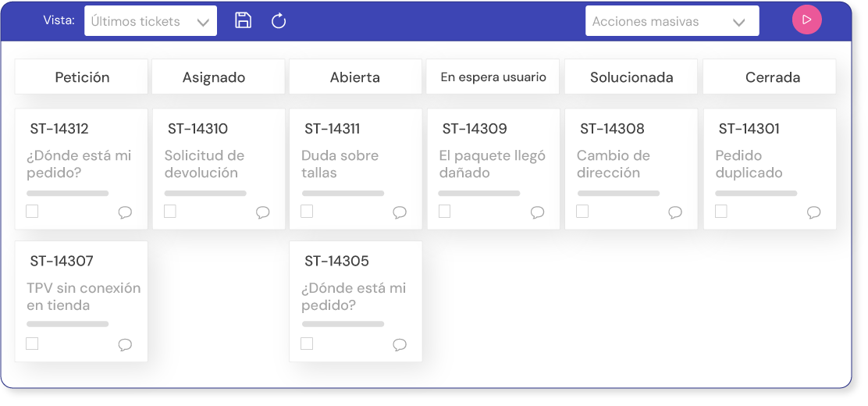This screenshot has width=868, height=406.
Task: Open ticket ID ST-14308
Action: click(612, 129)
